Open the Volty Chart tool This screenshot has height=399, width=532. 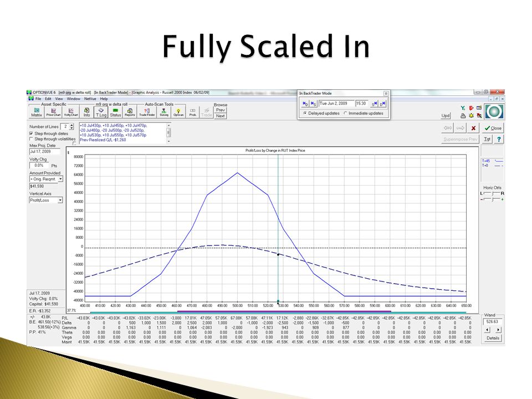tap(70, 112)
